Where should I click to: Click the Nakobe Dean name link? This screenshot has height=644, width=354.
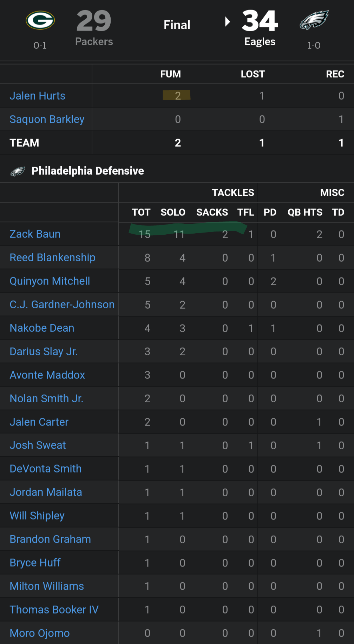point(42,328)
